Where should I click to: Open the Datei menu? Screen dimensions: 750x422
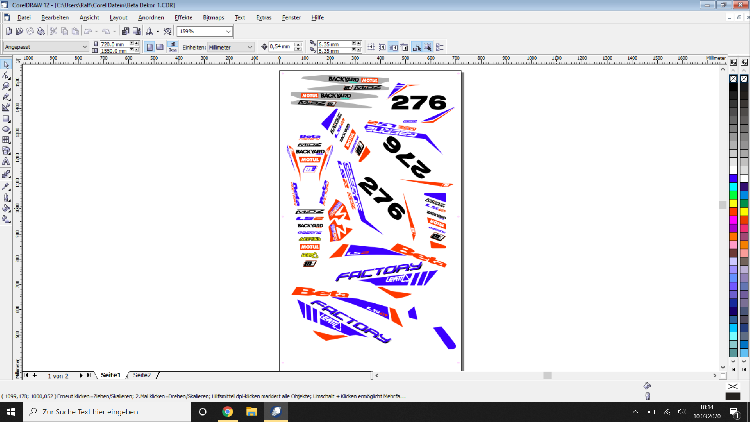coord(24,18)
